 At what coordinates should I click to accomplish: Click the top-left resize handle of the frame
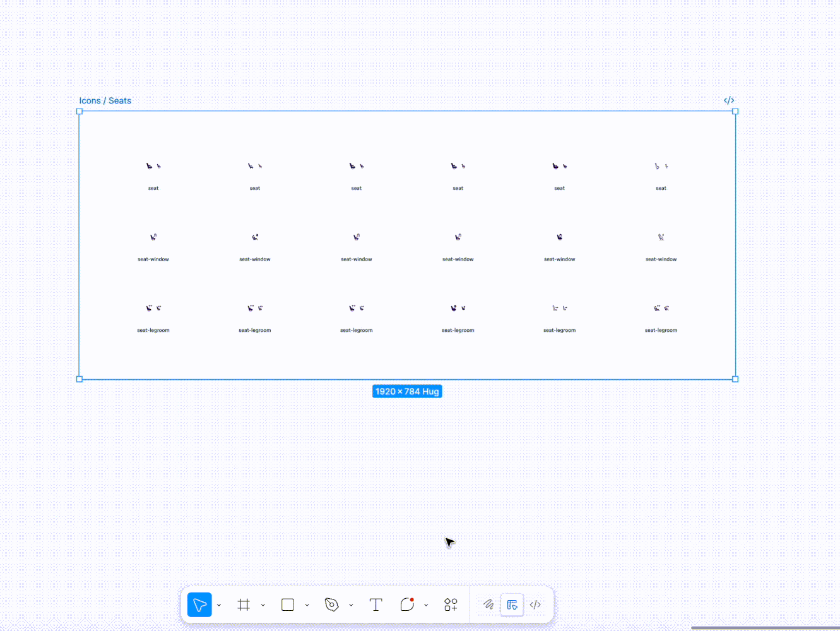80,112
